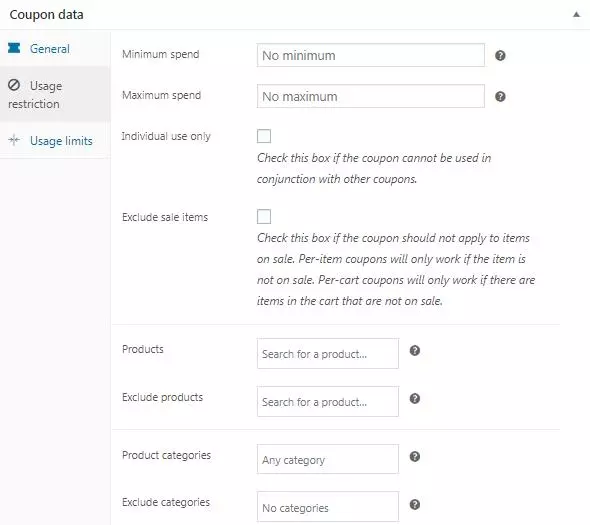Click the Exclude products label
The width and height of the screenshot is (590, 525).
pyautogui.click(x=162, y=397)
